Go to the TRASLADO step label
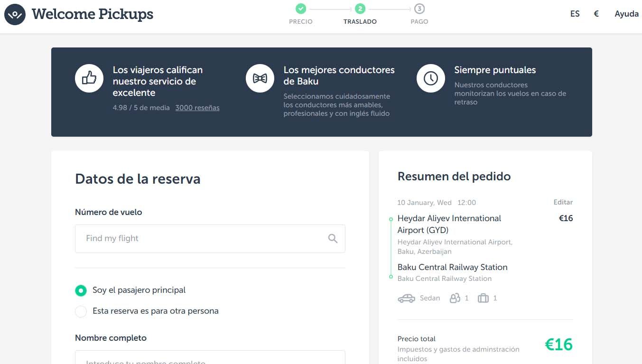The height and width of the screenshot is (364, 642). click(360, 22)
